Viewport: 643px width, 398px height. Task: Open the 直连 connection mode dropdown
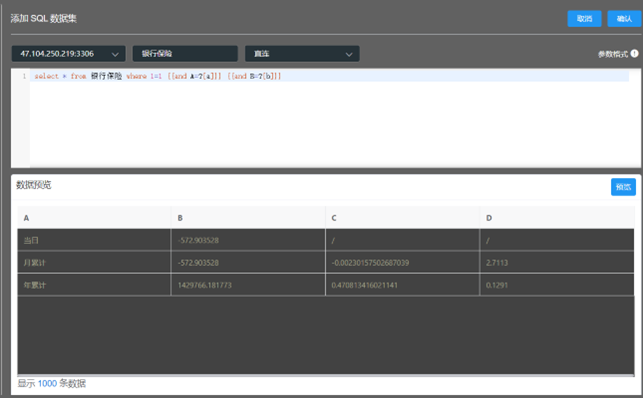coord(302,54)
